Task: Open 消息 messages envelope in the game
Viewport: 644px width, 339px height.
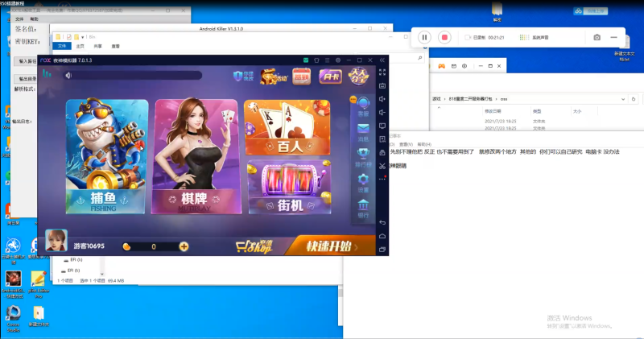Action: 363,133
